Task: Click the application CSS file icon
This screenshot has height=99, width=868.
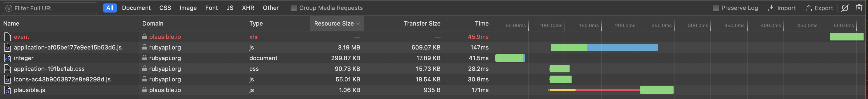Action: (7, 69)
